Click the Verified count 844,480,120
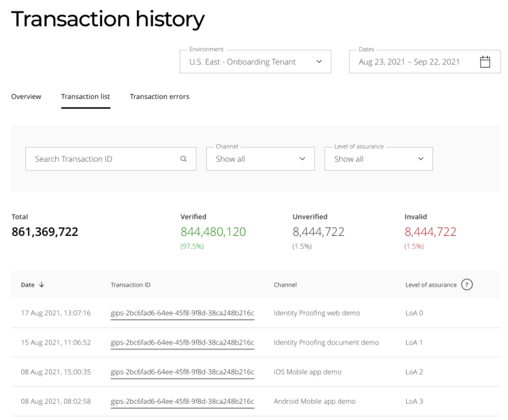Viewport: 508px width, 420px height. [213, 232]
